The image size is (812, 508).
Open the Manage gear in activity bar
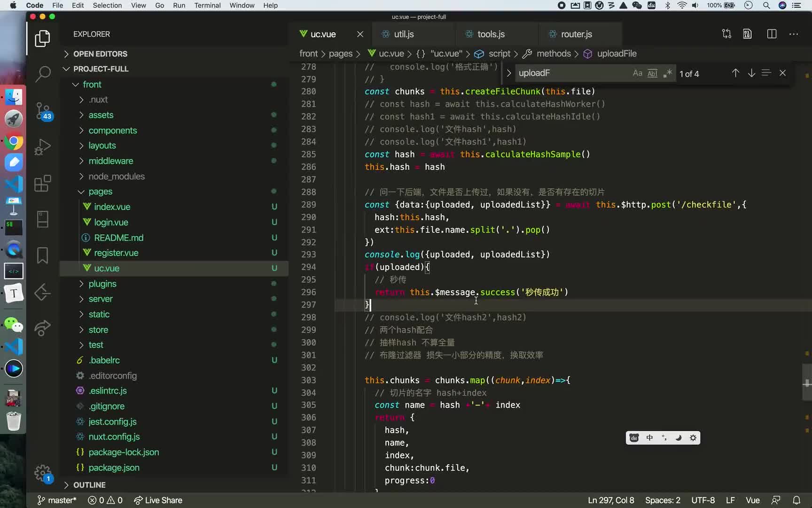click(43, 473)
